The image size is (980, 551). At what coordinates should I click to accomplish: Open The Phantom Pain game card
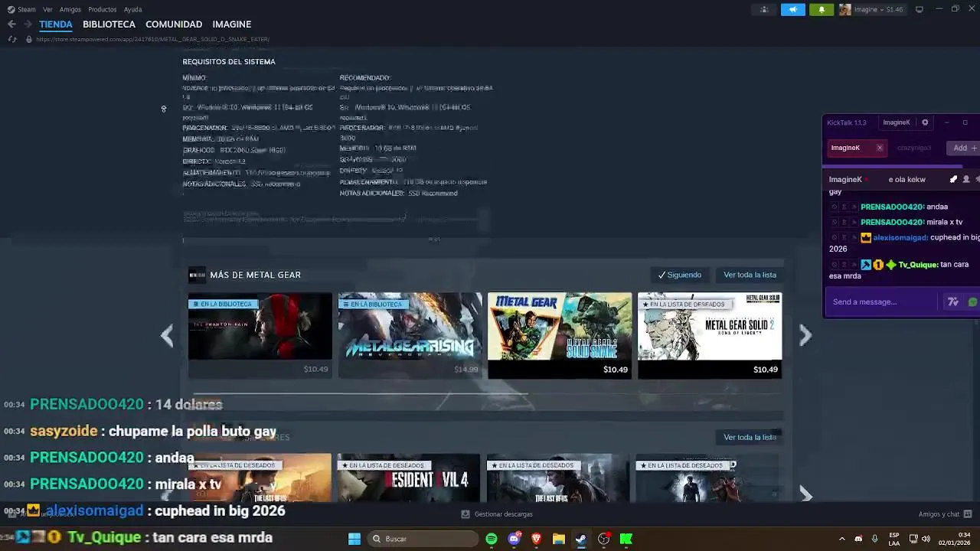260,335
